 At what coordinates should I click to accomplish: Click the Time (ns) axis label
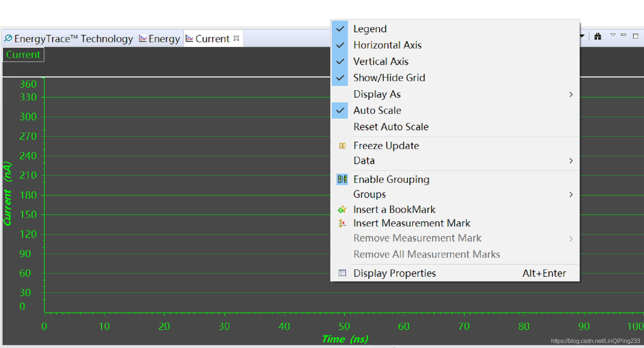click(x=345, y=339)
